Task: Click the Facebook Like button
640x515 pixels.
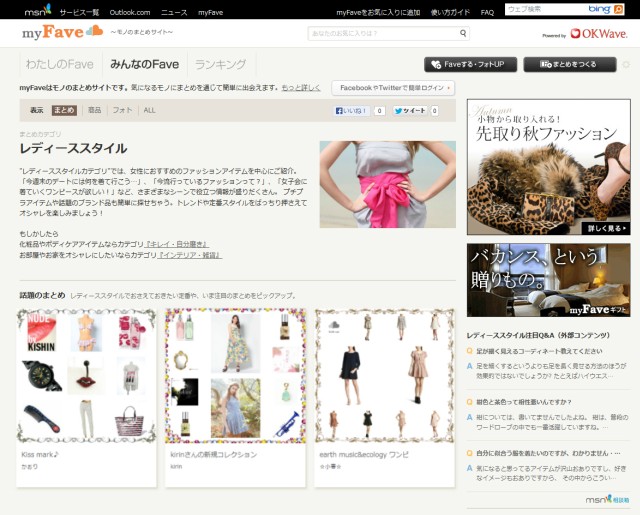Action: pos(351,110)
